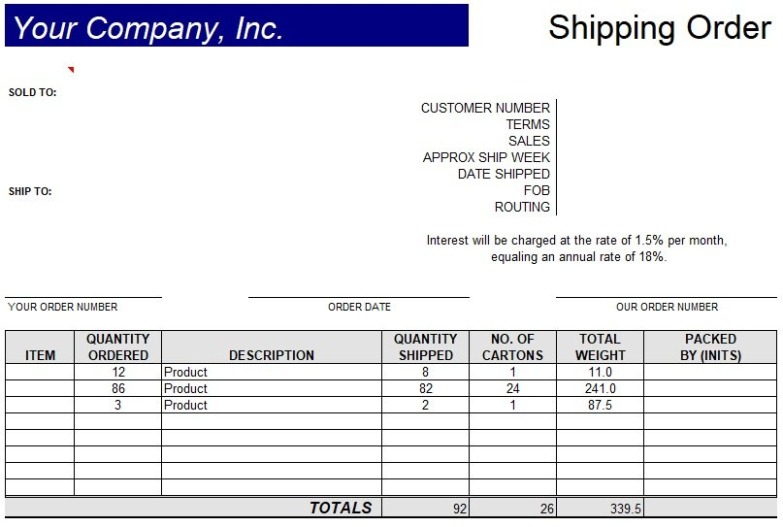Viewport: 783px width, 527px height.
Task: Click the quantity shipped total 92
Action: (459, 509)
